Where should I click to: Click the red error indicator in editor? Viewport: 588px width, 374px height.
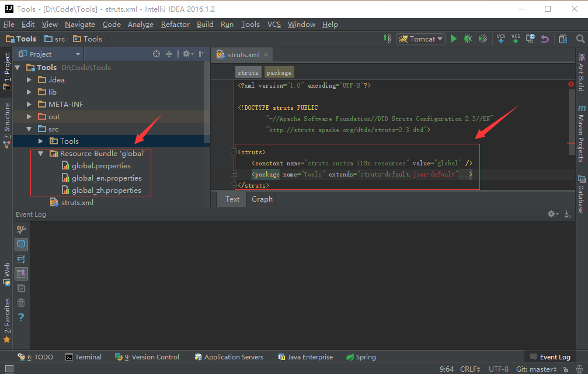coord(570,84)
